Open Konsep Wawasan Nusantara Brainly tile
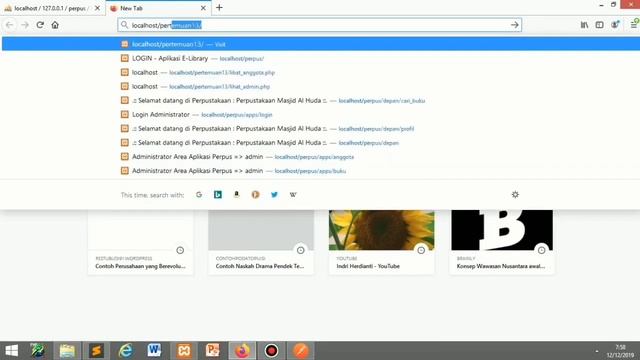This screenshot has width=640, height=360. (x=502, y=242)
